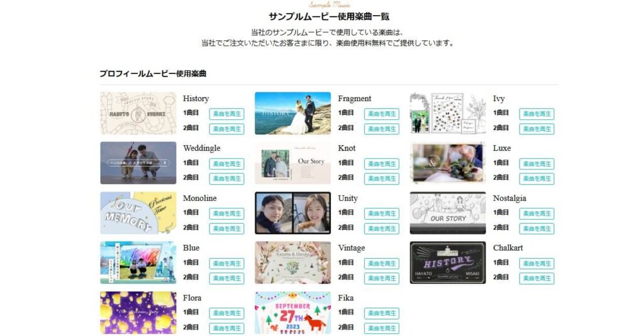This screenshot has width=644, height=336.
Task: Select the Flora lantern sky thumbnail
Action: click(138, 313)
